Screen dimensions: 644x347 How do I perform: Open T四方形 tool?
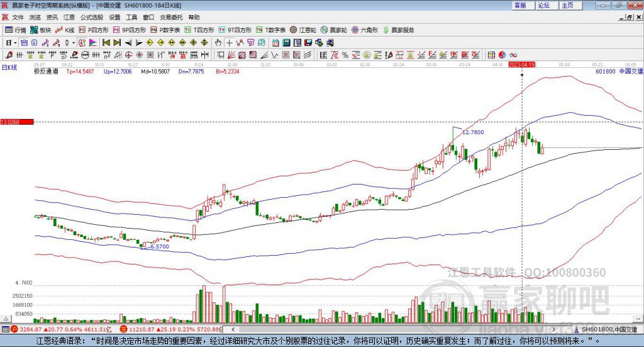tap(199, 30)
